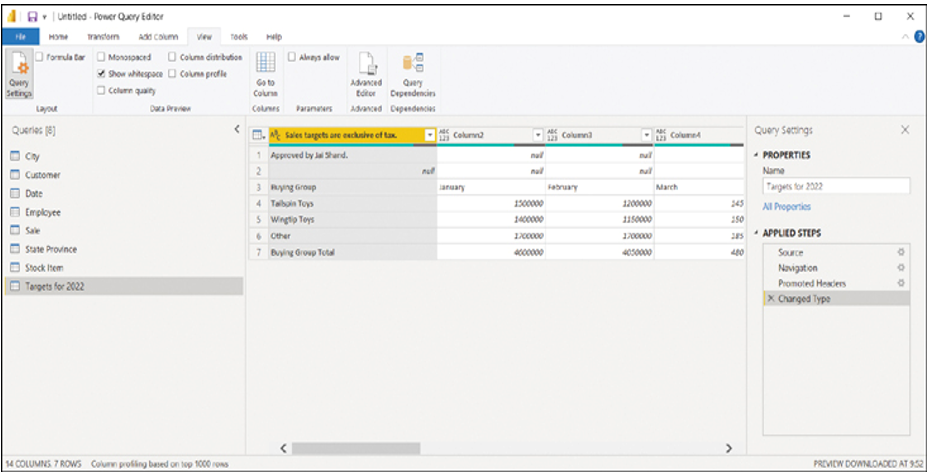Screen dimensions: 931x475
Task: Open Source step settings gear
Action: pyautogui.click(x=901, y=252)
